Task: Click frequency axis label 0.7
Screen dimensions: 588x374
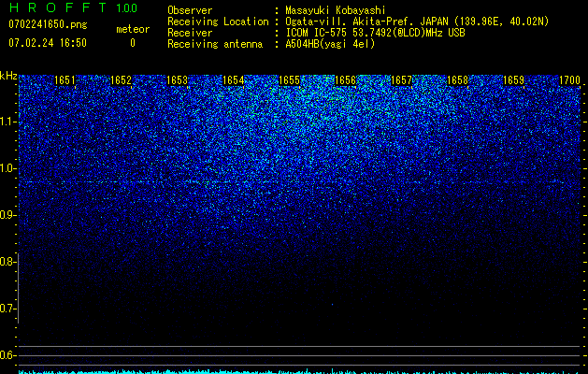Action: [8, 309]
